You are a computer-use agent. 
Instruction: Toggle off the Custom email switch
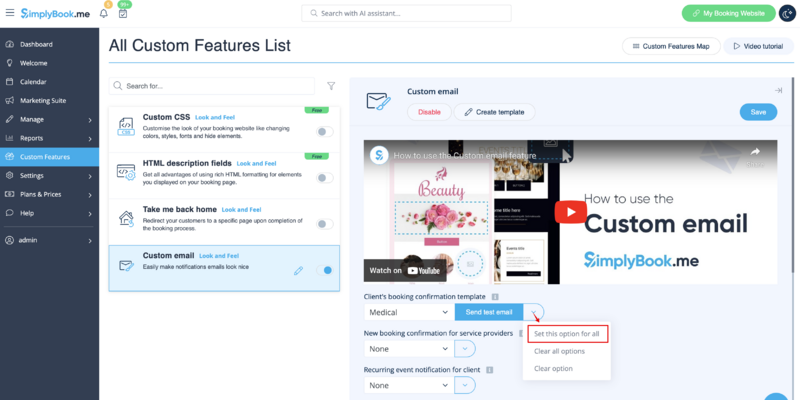[x=324, y=270]
